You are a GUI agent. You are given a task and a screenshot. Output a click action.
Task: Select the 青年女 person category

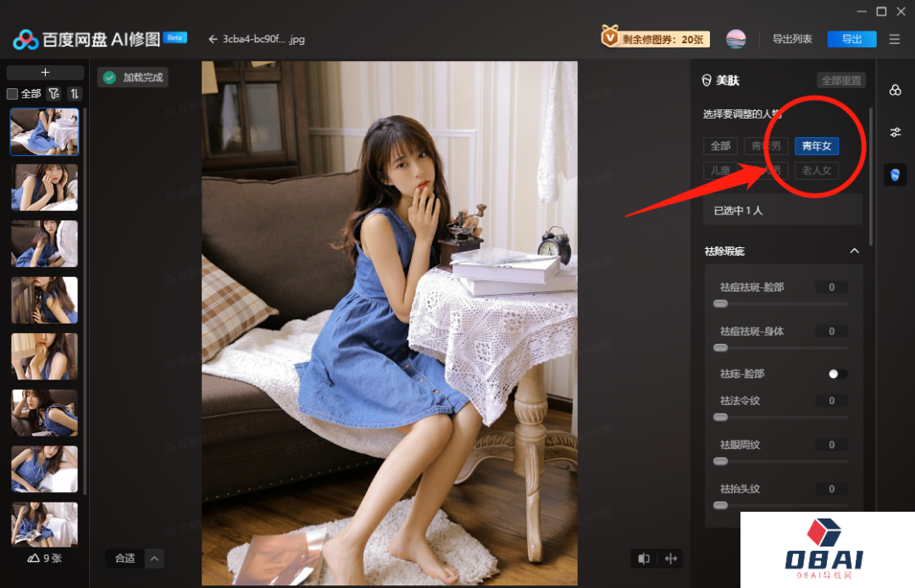pos(817,146)
